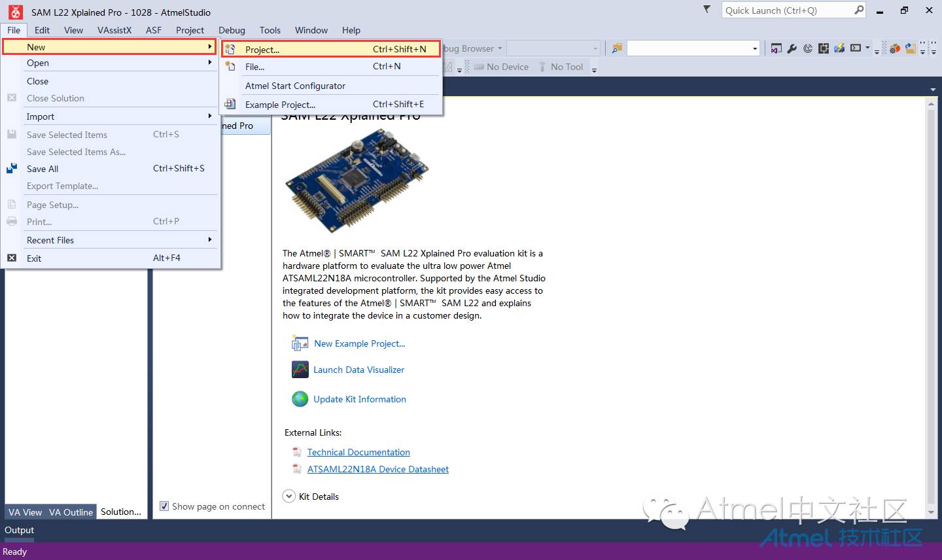942x560 pixels.
Task: Switch to the Solution Explorer tab
Action: coord(121,512)
